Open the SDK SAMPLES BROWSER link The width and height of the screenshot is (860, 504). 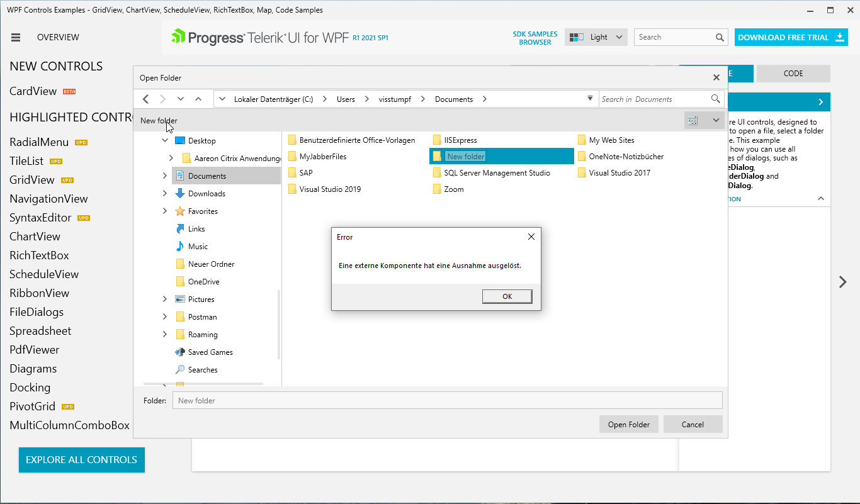coord(535,38)
